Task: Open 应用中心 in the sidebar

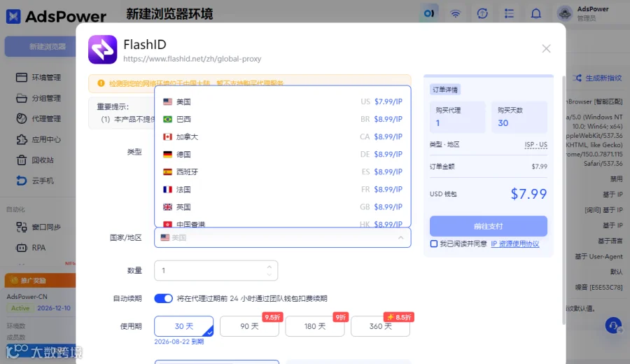Action: click(x=38, y=139)
